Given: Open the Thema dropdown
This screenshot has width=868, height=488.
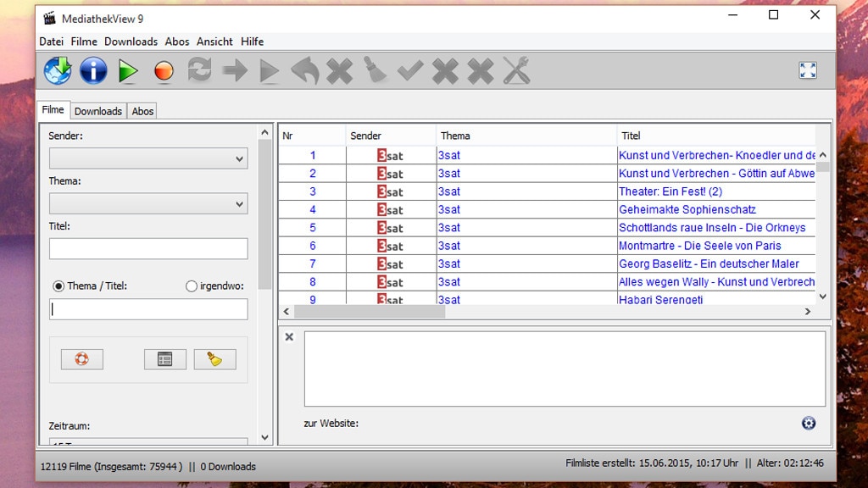Looking at the screenshot, I should point(148,203).
